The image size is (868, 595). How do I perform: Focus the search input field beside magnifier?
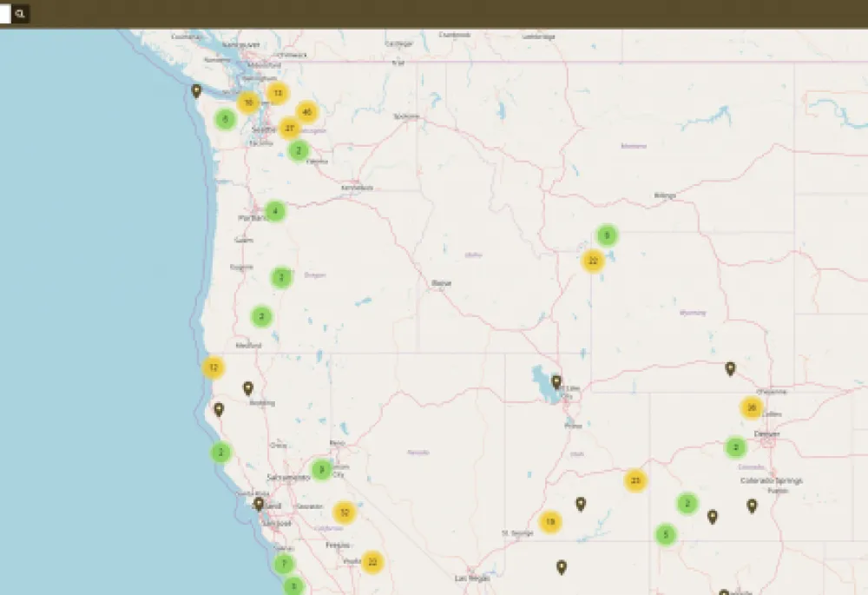5,14
